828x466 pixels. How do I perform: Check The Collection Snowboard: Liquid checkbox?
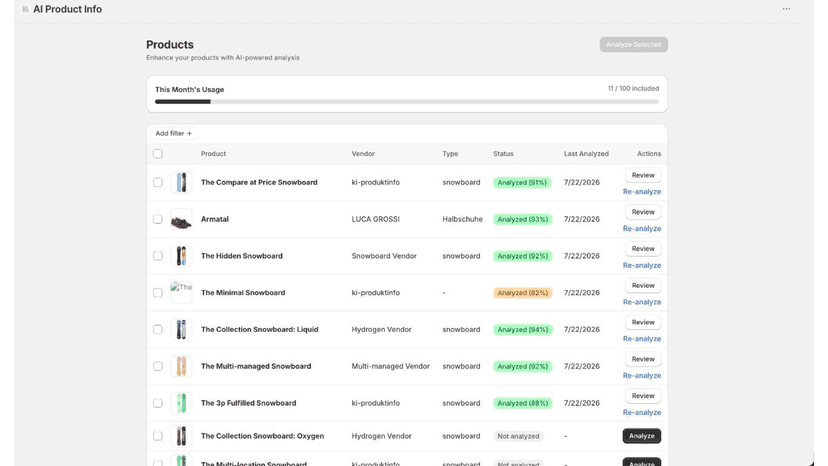tap(158, 330)
